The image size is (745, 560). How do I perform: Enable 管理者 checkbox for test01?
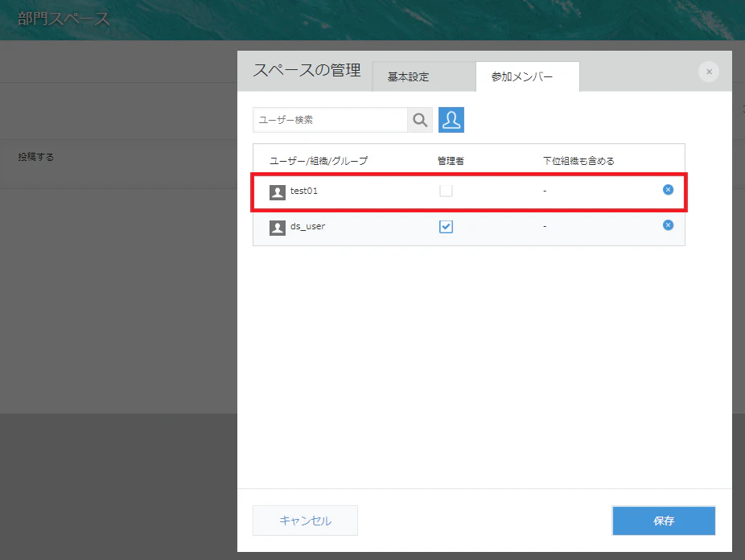pos(446,191)
